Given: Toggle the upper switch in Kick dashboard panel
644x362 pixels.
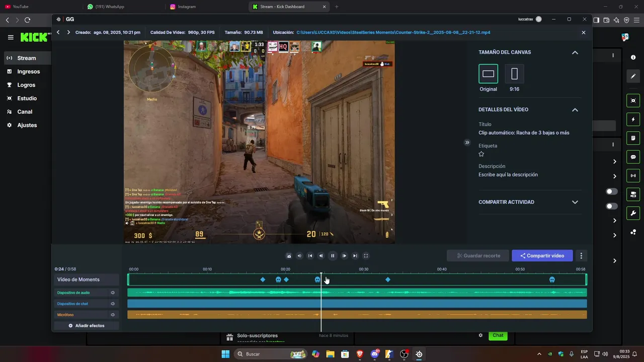Looking at the screenshot, I should 612,192.
